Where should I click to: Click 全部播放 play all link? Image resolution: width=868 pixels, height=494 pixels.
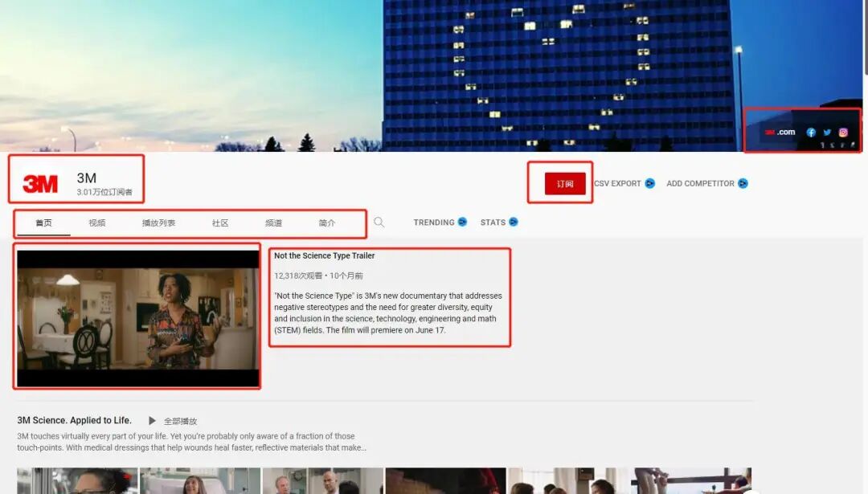click(181, 422)
